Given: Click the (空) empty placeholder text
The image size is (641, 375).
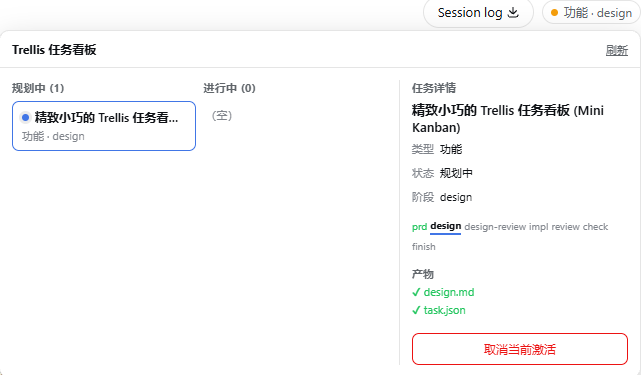Looking at the screenshot, I should pos(222,116).
